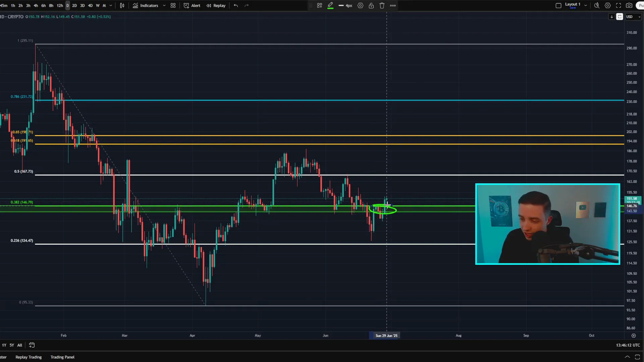
Task: Select the All date range
Action: (x=20, y=345)
